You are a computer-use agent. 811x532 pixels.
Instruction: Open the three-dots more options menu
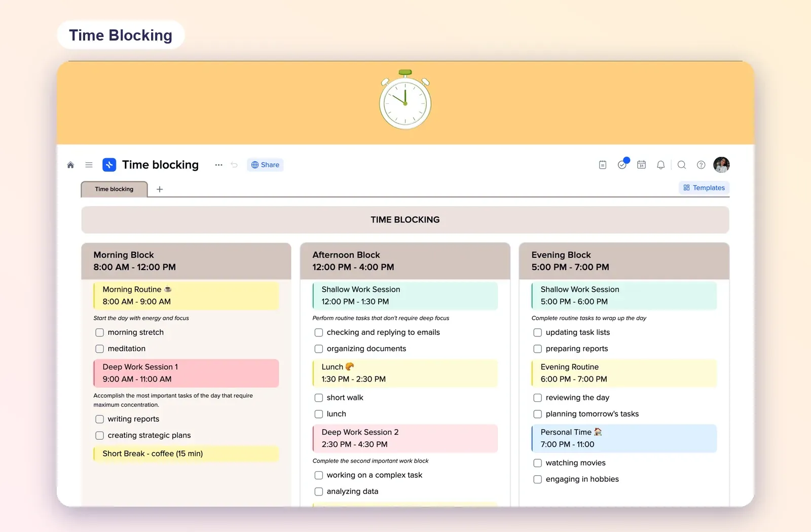(x=218, y=165)
